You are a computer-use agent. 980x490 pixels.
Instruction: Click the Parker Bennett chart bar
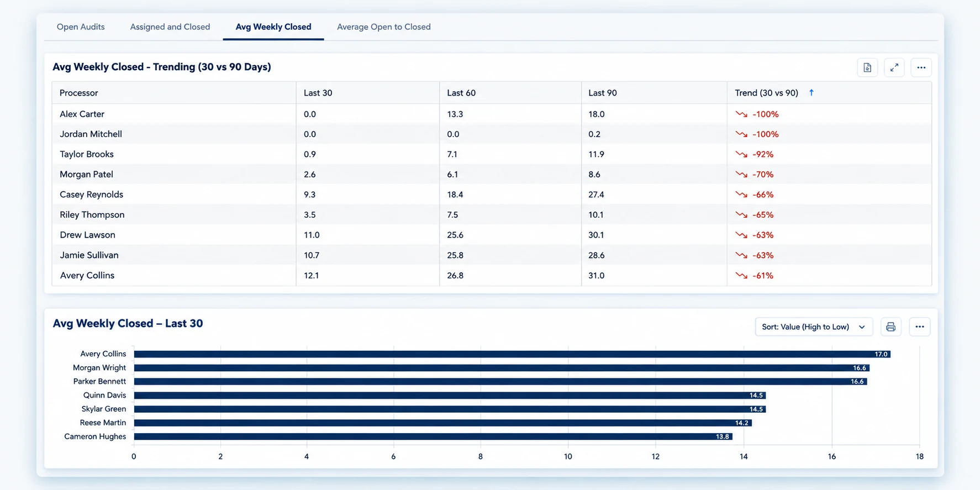tap(500, 382)
